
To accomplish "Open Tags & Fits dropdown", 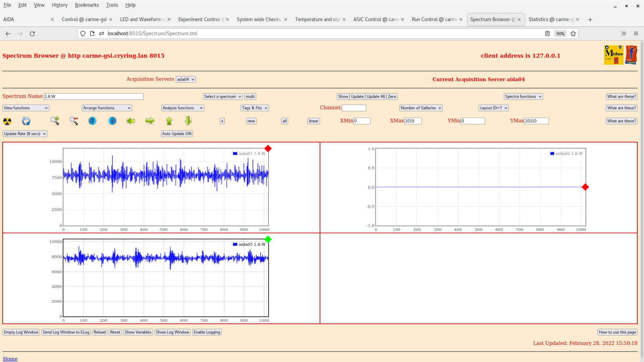I will [x=255, y=108].
